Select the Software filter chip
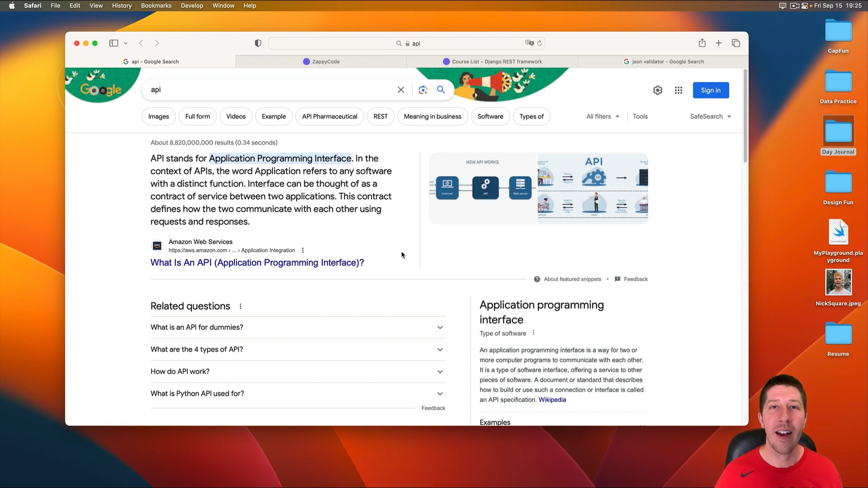The width and height of the screenshot is (868, 488). click(x=490, y=117)
